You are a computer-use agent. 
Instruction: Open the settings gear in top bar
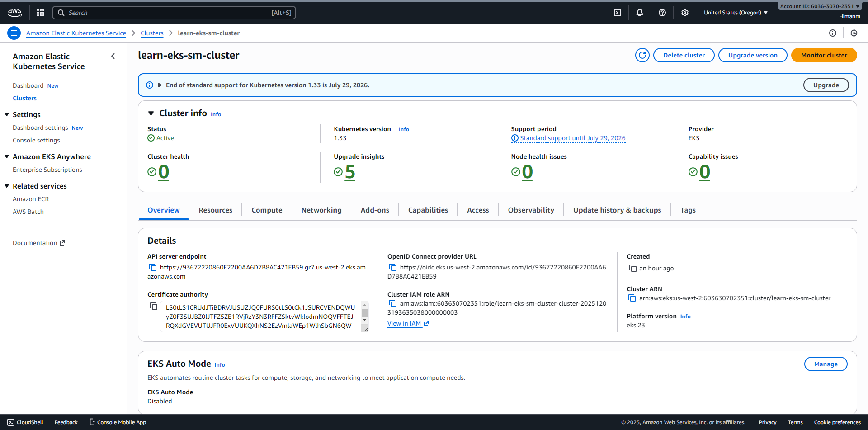[685, 13]
